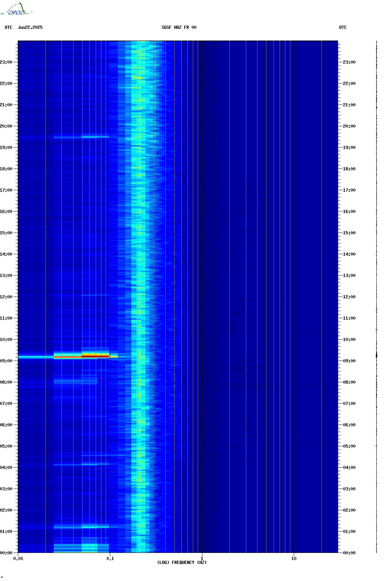Image resolution: width=392 pixels, height=581 pixels.
Task: Click the 07:00 label on the left axis
Action: [x=6, y=404]
